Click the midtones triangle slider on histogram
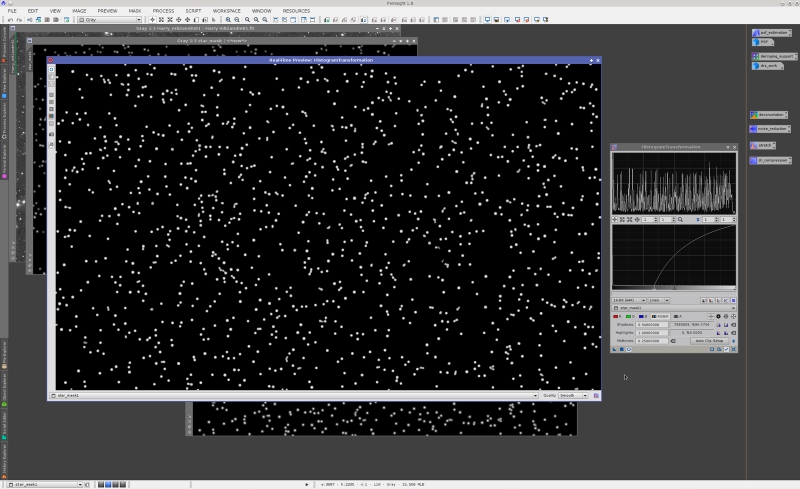 pyautogui.click(x=674, y=288)
